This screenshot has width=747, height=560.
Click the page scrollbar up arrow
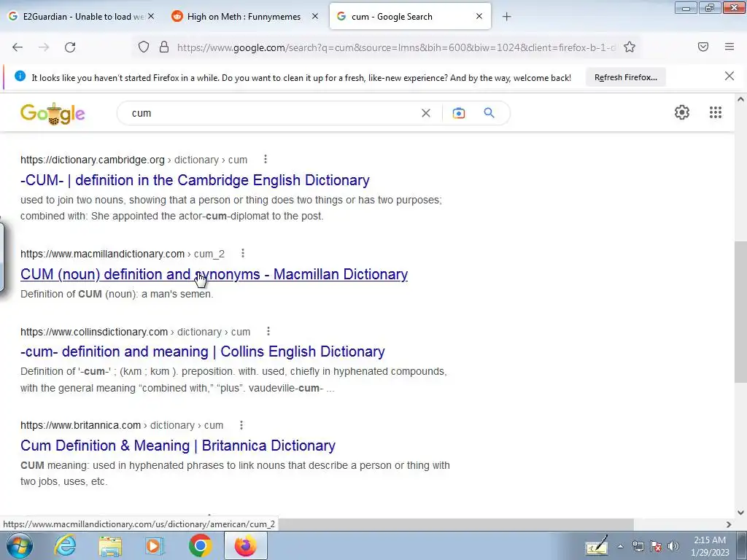point(740,99)
